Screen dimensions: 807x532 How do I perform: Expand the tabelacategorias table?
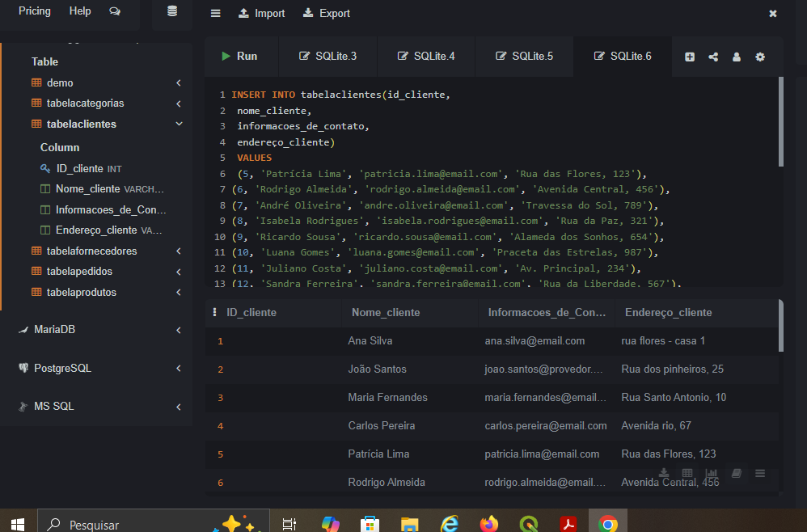tap(179, 103)
